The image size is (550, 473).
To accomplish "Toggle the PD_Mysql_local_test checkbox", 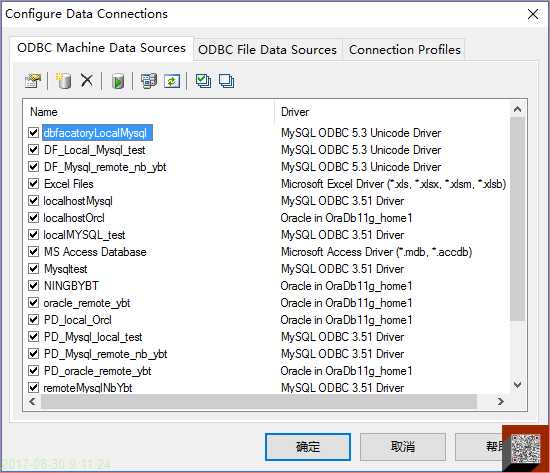I will coord(33,337).
